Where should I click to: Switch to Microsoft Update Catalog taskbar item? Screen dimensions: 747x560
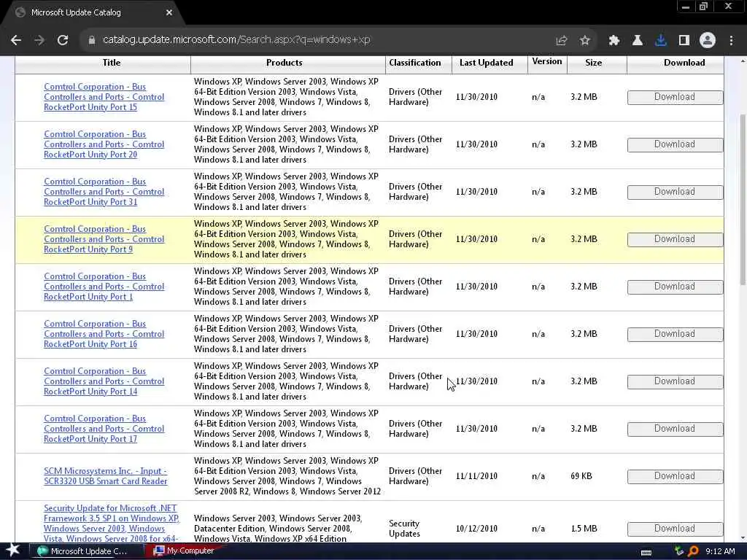pyautogui.click(x=86, y=551)
